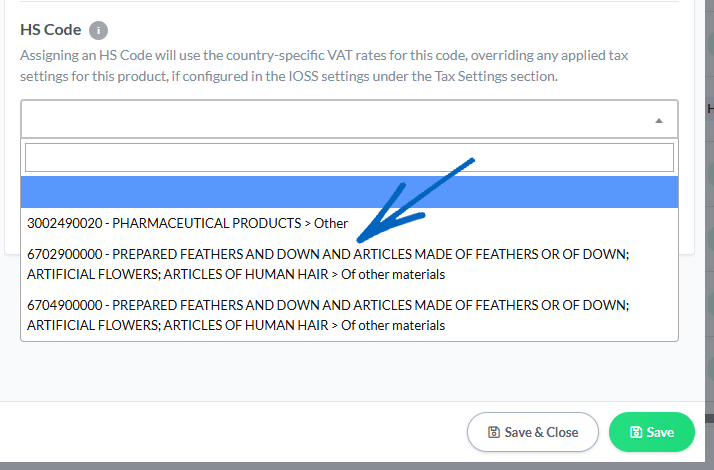Click 'Artificial Flowers' line under 6702900000
The width and height of the screenshot is (714, 470).
pyautogui.click(x=236, y=274)
